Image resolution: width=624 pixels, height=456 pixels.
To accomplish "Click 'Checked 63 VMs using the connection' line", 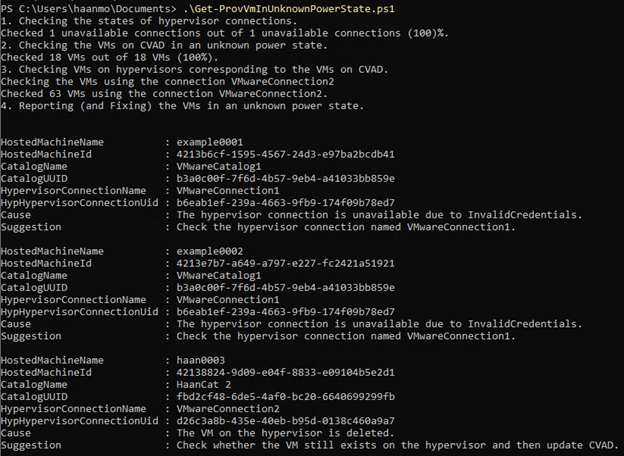I will 164,94.
